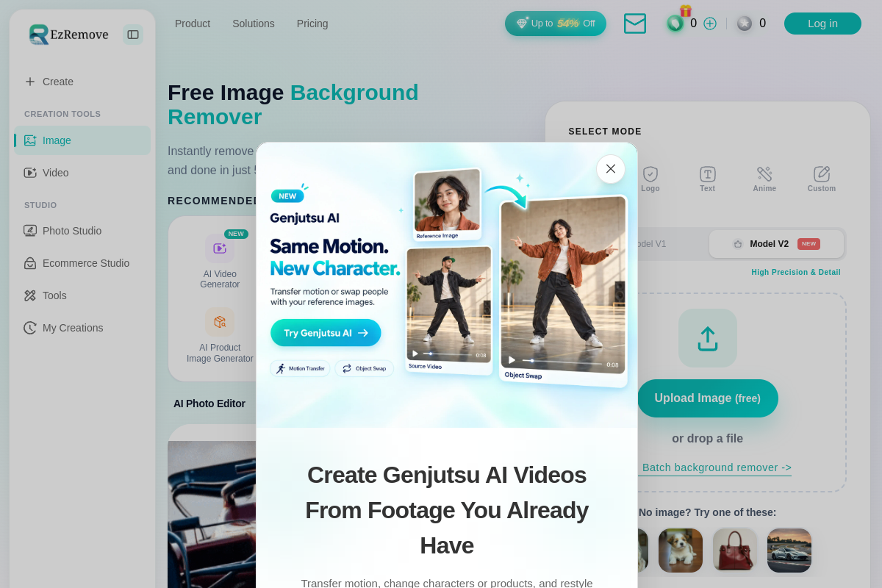Collapse the sidebar panel toggle
The width and height of the screenshot is (882, 588).
point(133,35)
